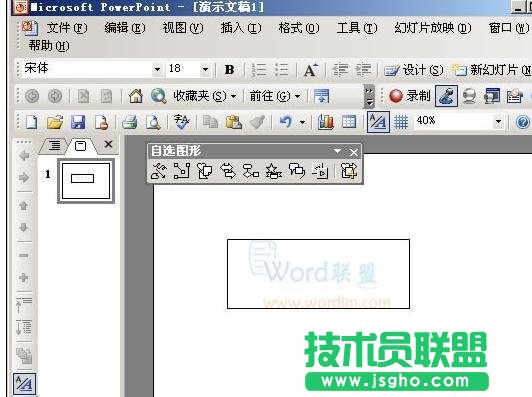The width and height of the screenshot is (532, 397).
Task: Click the Save floppy disk icon
Action: pyautogui.click(x=78, y=122)
